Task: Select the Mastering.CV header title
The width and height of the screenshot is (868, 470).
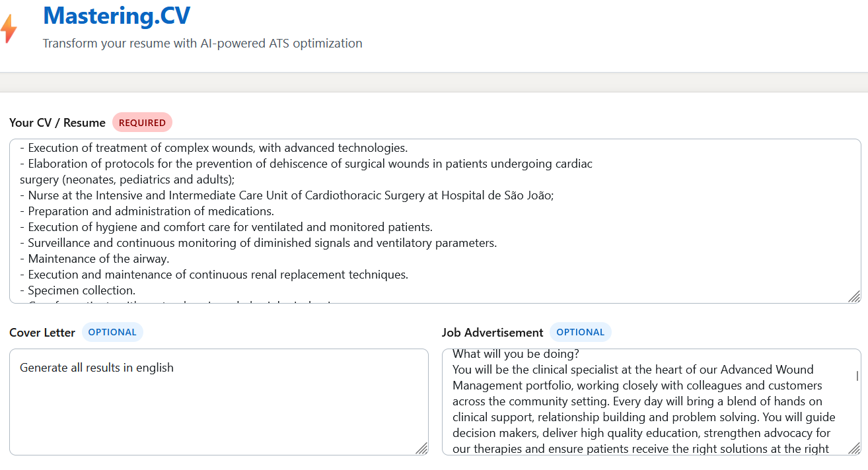Action: click(116, 15)
